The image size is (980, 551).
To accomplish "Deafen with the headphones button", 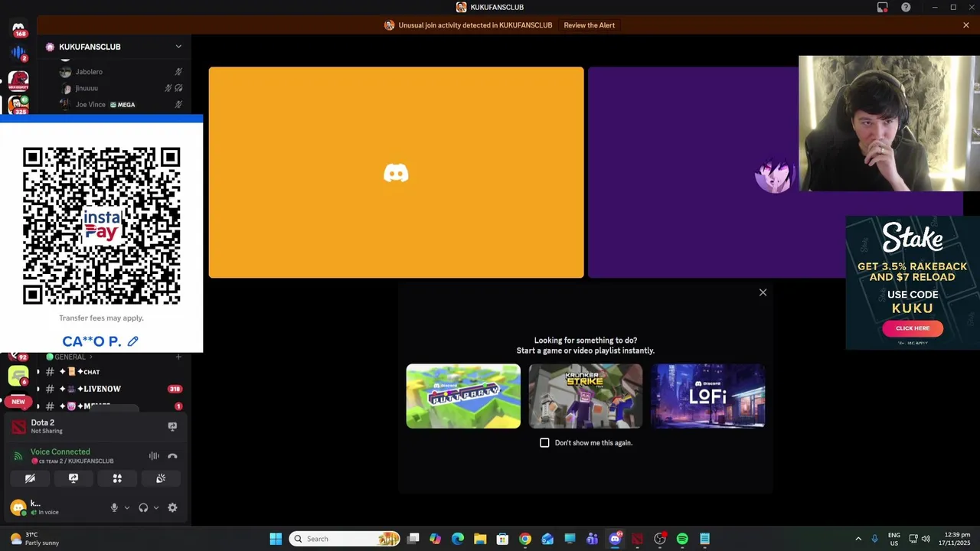I will coord(143,507).
